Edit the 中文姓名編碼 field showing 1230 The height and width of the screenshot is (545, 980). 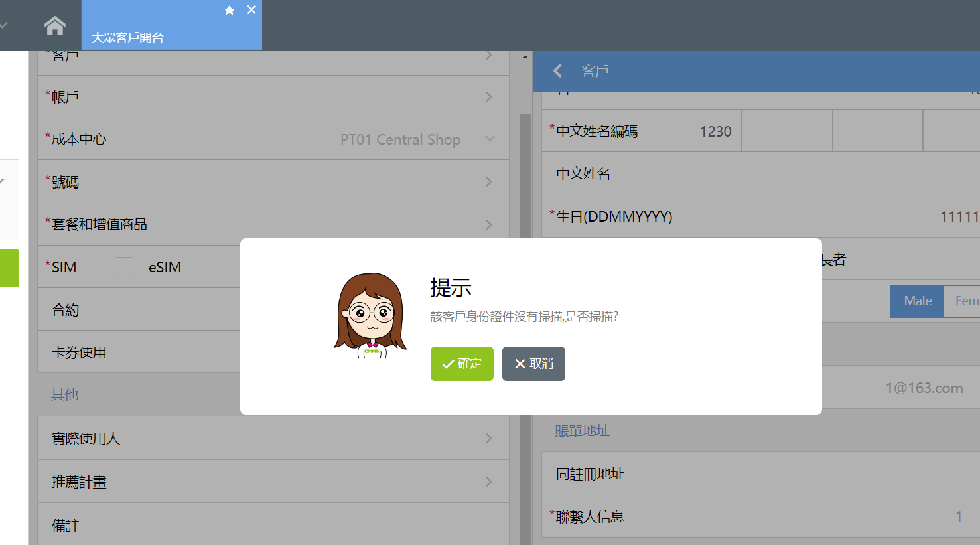697,131
